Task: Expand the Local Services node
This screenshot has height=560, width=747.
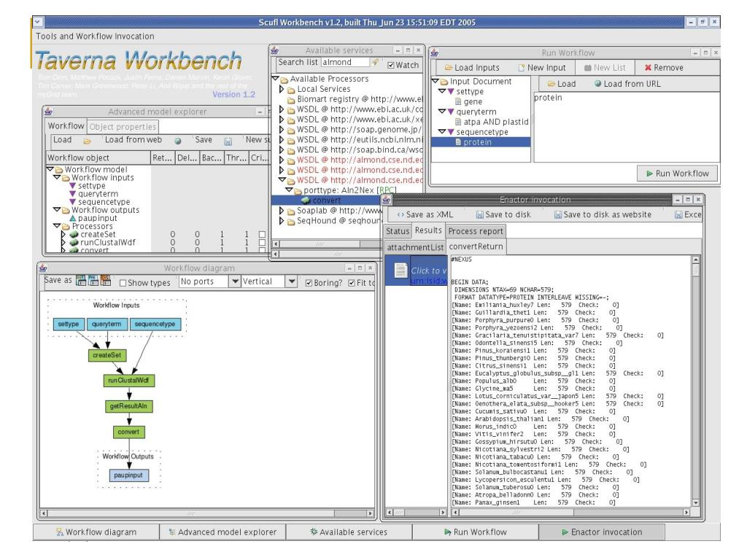Action: point(282,89)
